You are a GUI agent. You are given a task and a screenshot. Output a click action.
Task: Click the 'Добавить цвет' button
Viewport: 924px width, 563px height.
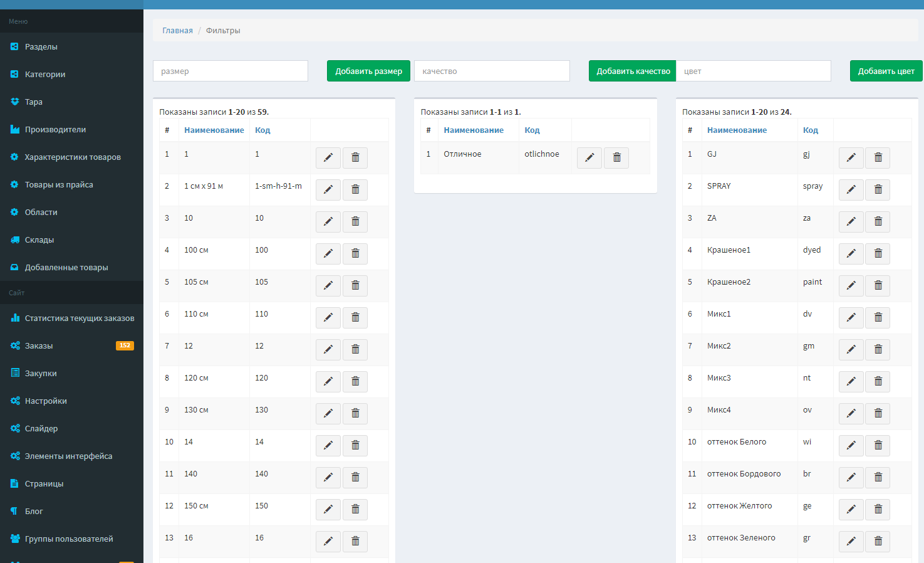tap(886, 71)
